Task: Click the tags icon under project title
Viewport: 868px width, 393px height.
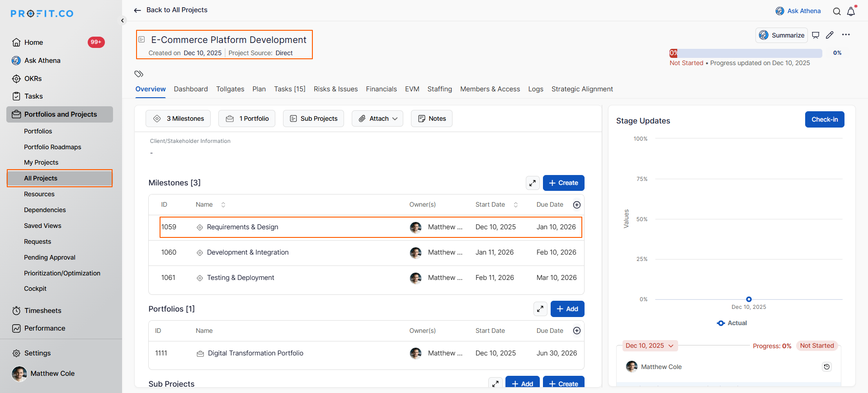Action: tap(139, 74)
